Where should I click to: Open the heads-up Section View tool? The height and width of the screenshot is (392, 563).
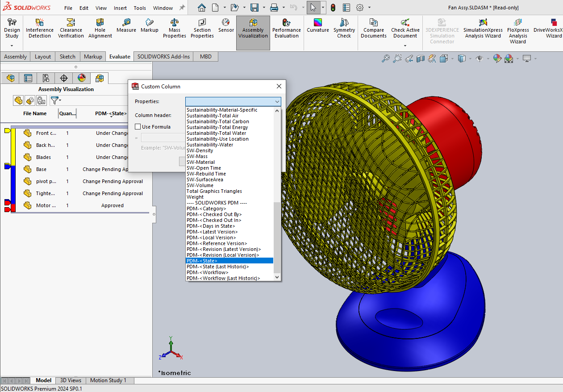tap(421, 58)
